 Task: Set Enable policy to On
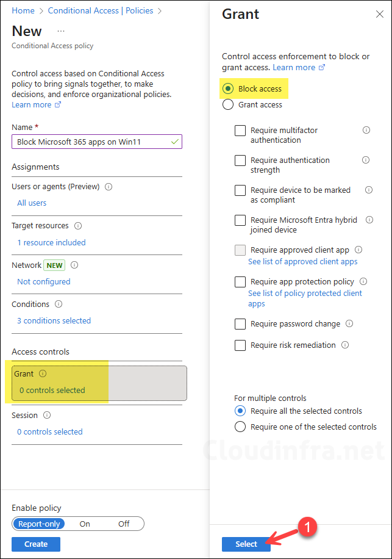click(84, 524)
